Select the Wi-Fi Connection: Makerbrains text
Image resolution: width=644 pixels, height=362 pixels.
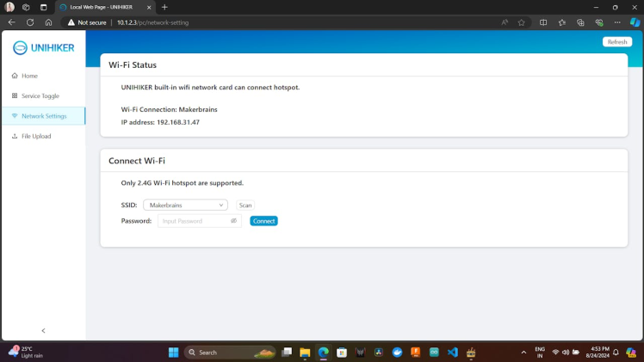tap(170, 109)
